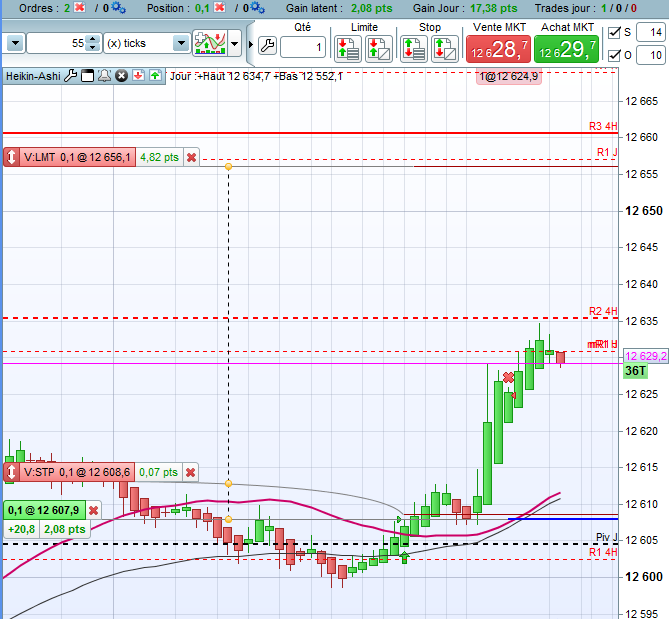Click the Qté quantity input field
669x619 pixels.
tap(303, 46)
